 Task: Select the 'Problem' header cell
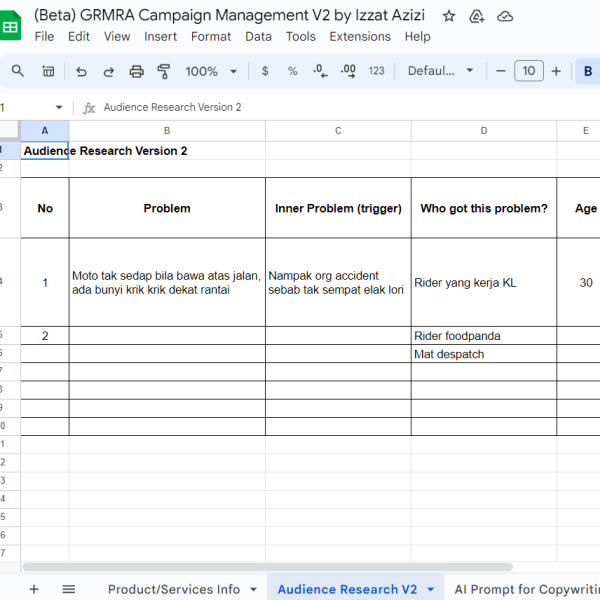167,208
